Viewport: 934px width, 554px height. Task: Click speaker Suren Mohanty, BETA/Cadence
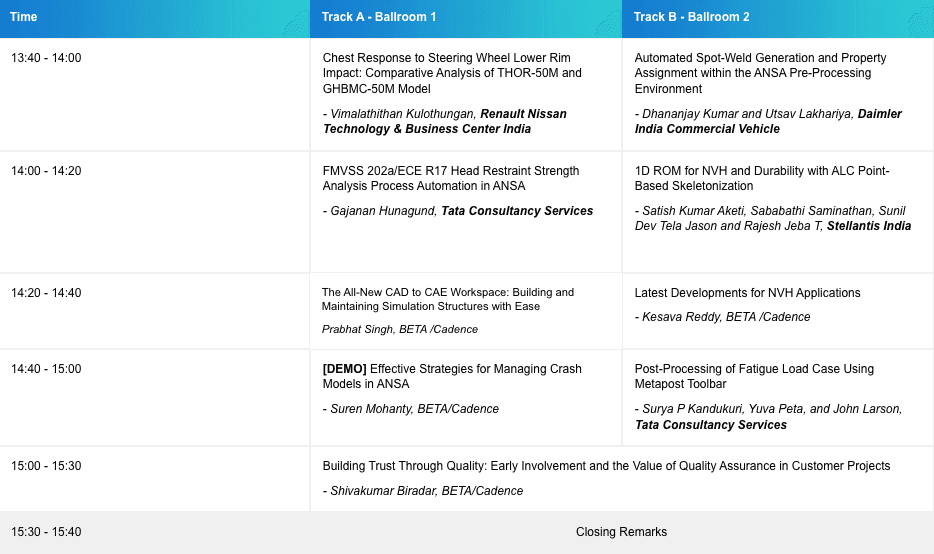(410, 409)
